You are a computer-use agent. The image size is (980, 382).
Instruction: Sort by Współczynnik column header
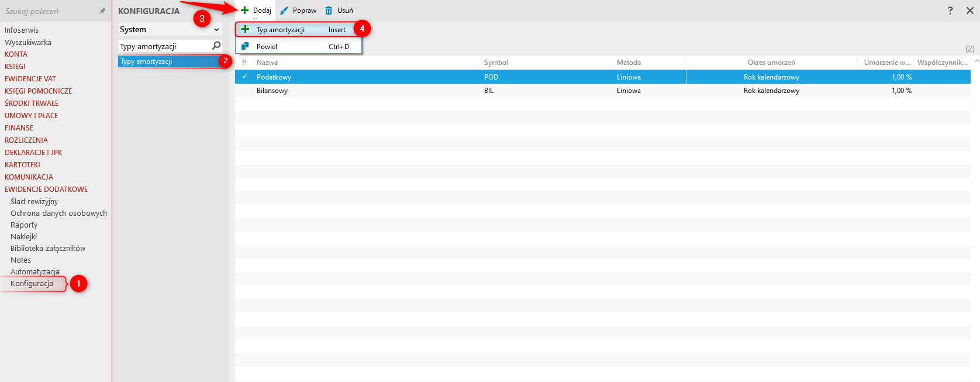coord(943,62)
